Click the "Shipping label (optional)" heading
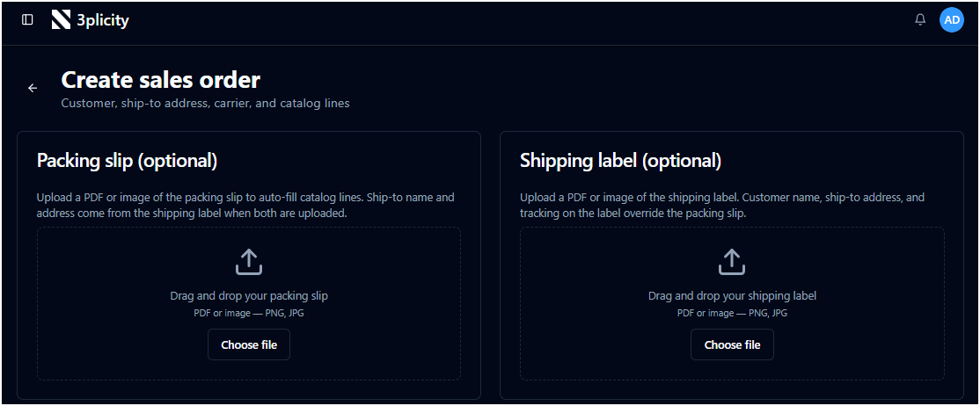The width and height of the screenshot is (980, 406). (620, 161)
